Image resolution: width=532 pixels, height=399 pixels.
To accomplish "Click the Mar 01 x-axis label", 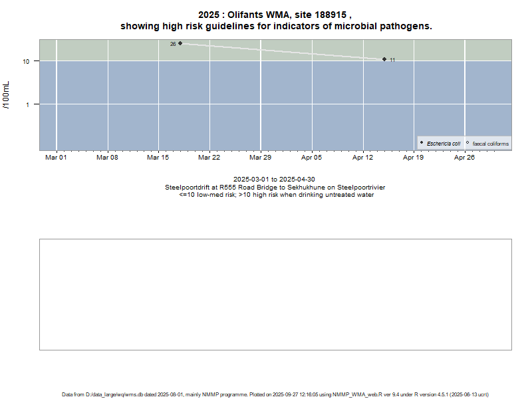I will [56, 158].
